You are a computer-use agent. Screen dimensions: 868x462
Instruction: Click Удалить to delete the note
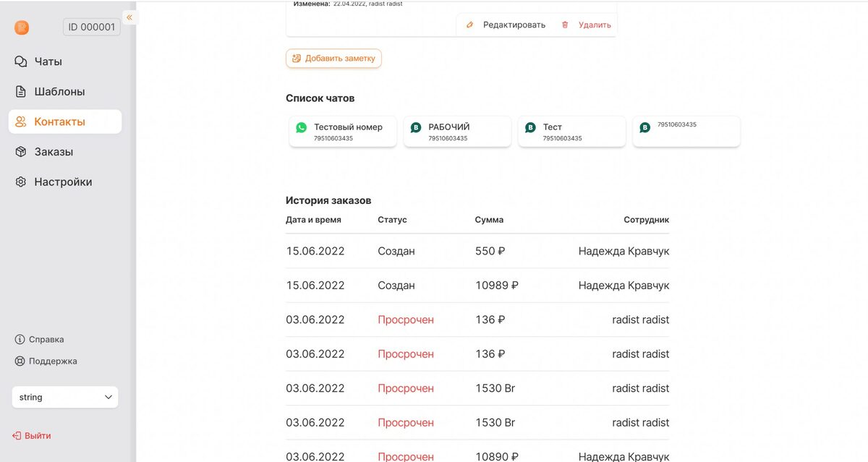[x=595, y=25]
